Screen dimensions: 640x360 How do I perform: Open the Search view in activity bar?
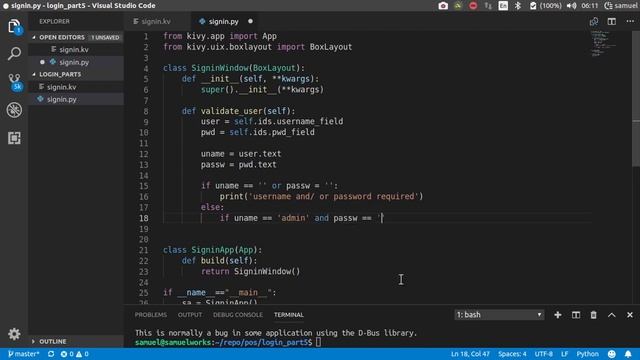click(x=14, y=53)
